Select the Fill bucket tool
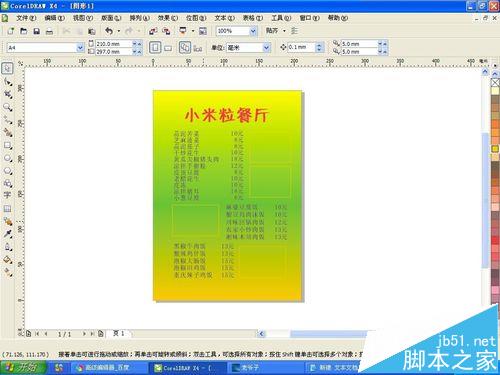Viewport: 500px width, 375px height. click(x=8, y=260)
